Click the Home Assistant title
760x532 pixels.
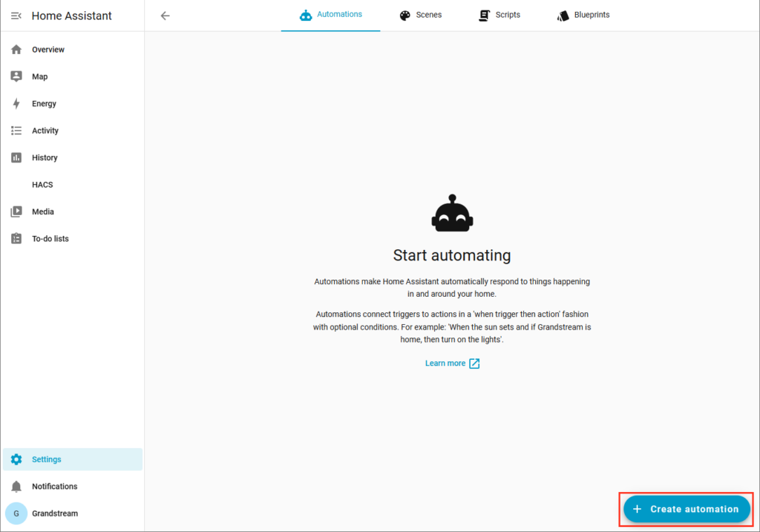(72, 16)
